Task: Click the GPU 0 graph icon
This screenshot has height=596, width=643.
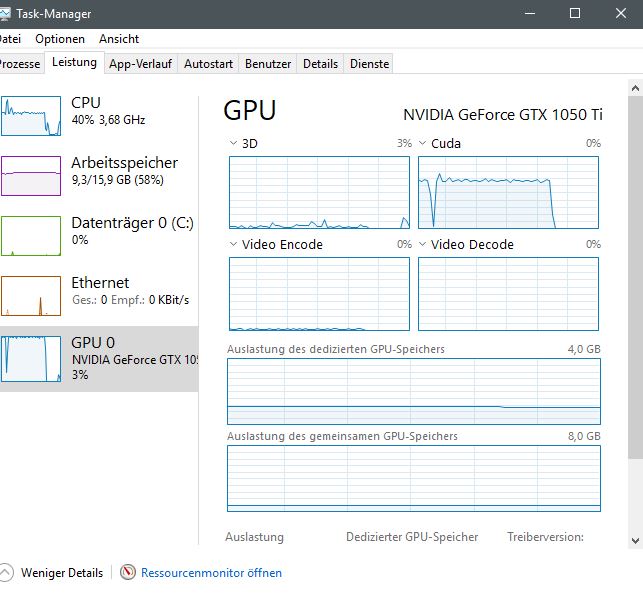Action: point(32,357)
